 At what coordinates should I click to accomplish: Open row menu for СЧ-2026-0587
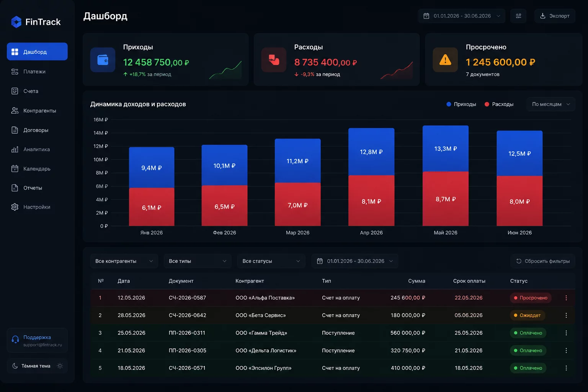coord(566,298)
